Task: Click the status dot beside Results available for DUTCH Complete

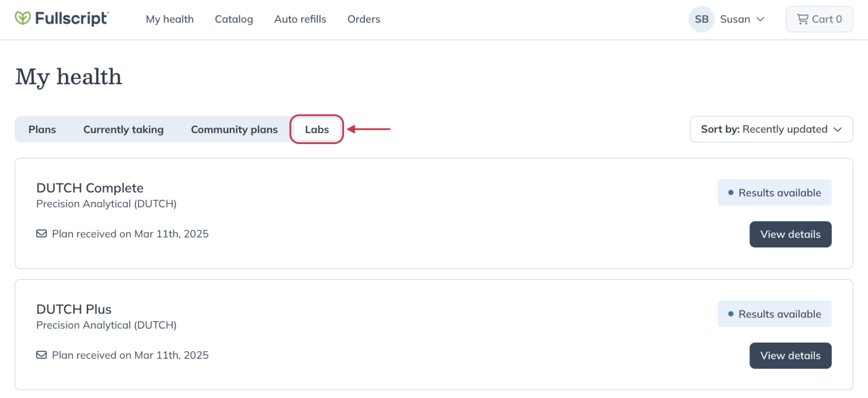Action: point(731,192)
